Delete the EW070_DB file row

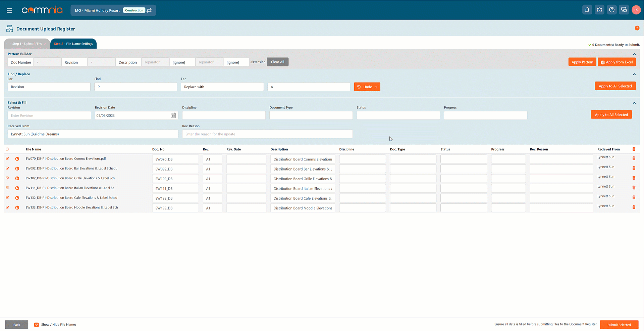pos(634,158)
